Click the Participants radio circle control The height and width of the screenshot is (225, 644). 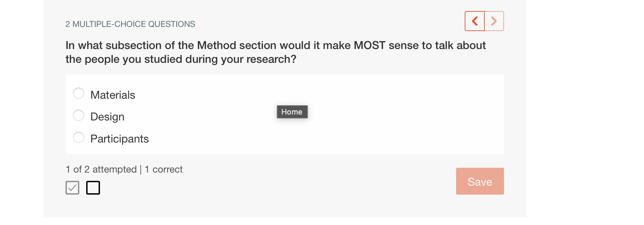(79, 137)
